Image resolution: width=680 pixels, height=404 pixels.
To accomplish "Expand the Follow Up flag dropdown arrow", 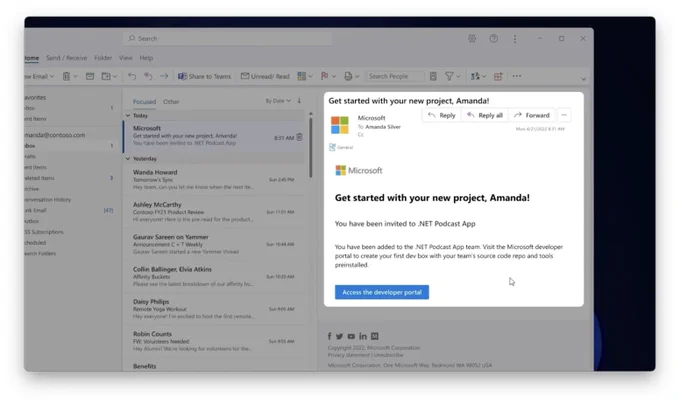I will tap(334, 77).
